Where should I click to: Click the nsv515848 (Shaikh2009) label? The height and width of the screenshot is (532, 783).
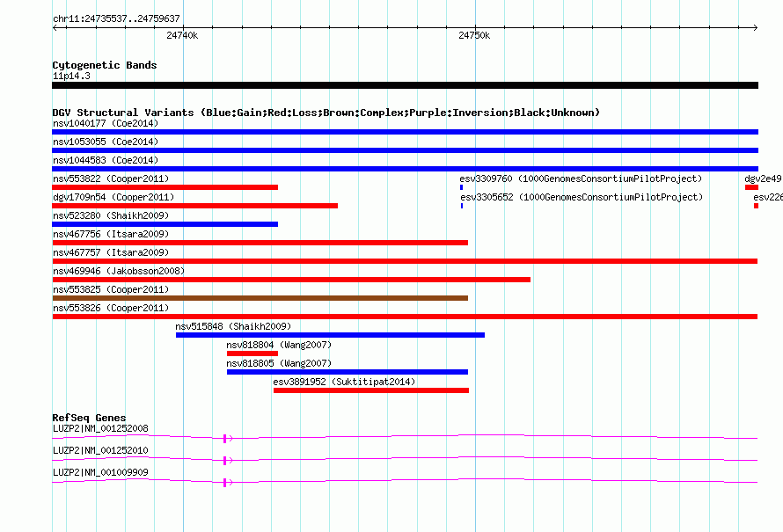[233, 326]
